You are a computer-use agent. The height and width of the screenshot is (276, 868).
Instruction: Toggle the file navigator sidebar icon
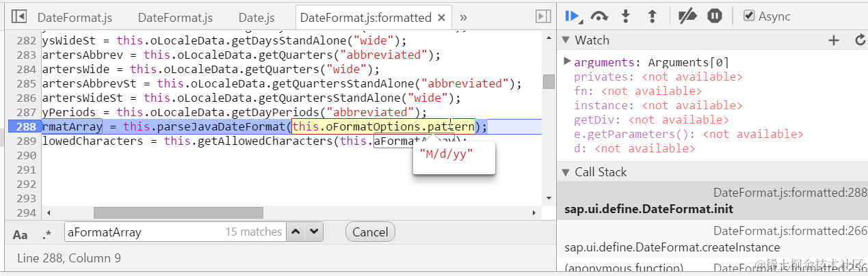pos(19,16)
